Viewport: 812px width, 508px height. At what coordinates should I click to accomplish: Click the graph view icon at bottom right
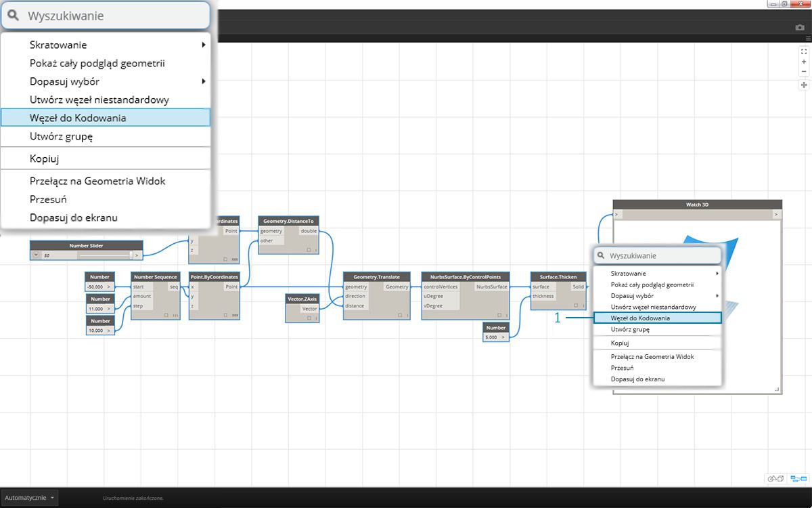click(x=798, y=479)
